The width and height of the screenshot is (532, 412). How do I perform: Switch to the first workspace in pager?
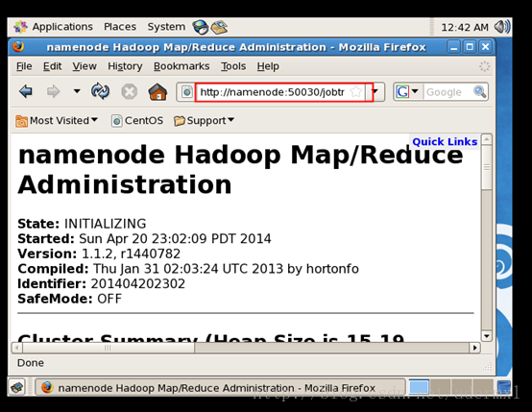coord(419,387)
